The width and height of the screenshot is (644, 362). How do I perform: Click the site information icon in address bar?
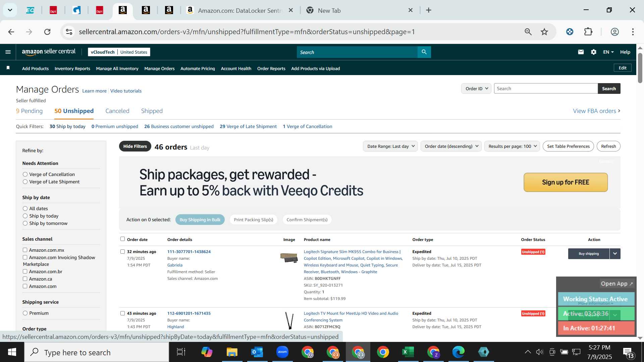coord(69,32)
